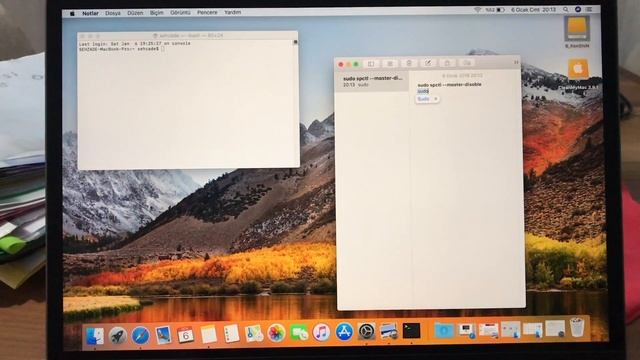Open Notes app in the Dock
This screenshot has height=360, width=640.
tap(209, 334)
